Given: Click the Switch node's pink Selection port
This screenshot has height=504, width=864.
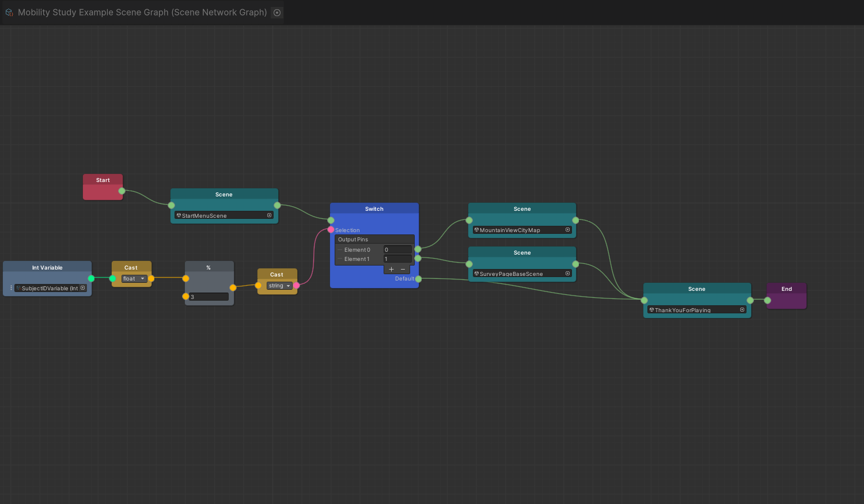Looking at the screenshot, I should coord(331,230).
